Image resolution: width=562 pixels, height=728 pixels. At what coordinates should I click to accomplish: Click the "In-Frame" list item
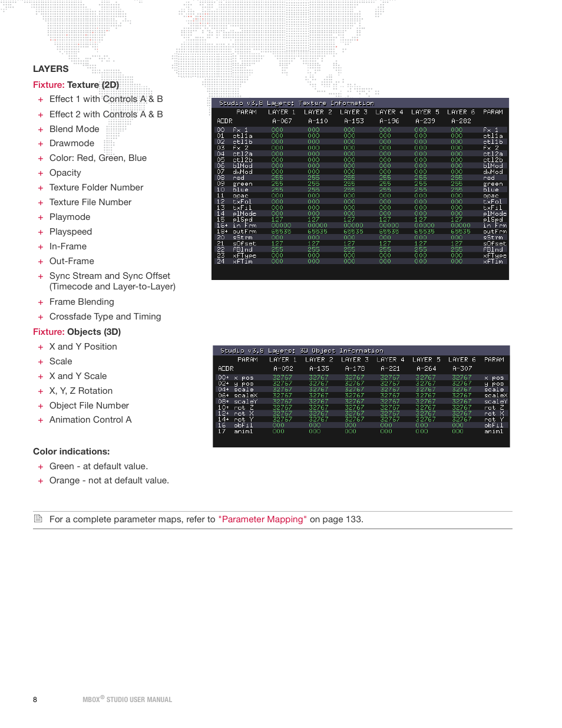[x=68, y=246]
